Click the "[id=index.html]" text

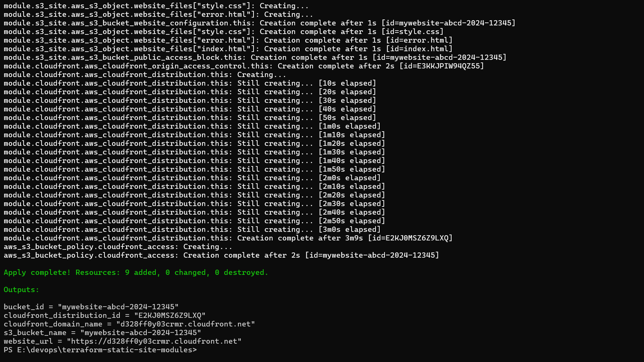[419, 49]
